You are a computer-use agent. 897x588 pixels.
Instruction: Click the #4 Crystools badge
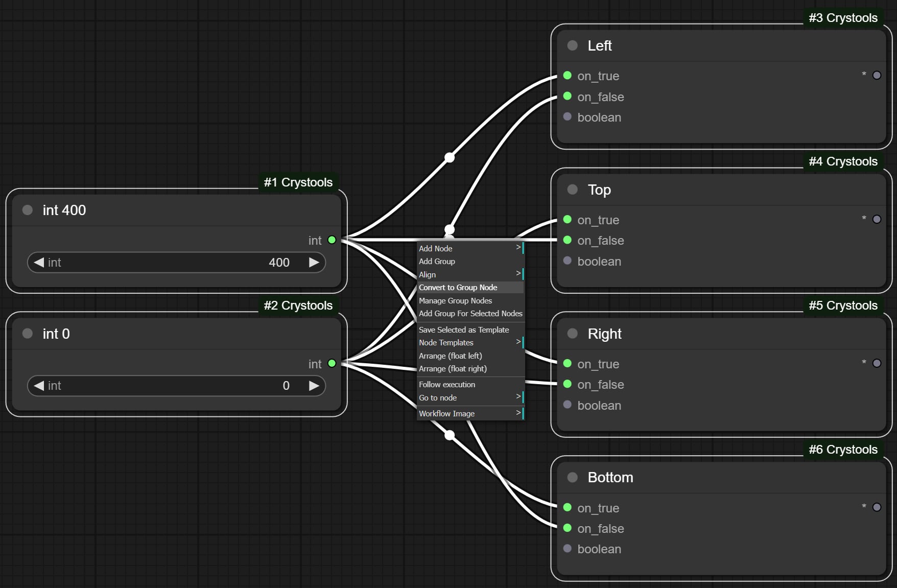[x=843, y=161]
